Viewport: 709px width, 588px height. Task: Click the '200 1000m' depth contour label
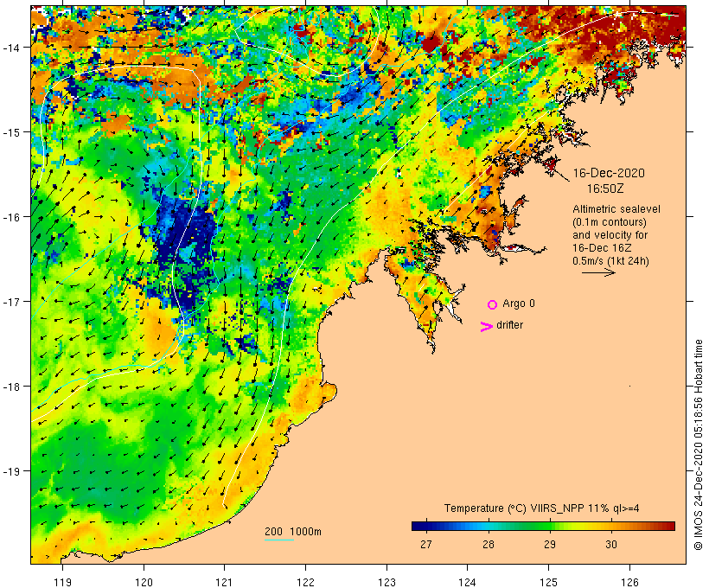[293, 532]
